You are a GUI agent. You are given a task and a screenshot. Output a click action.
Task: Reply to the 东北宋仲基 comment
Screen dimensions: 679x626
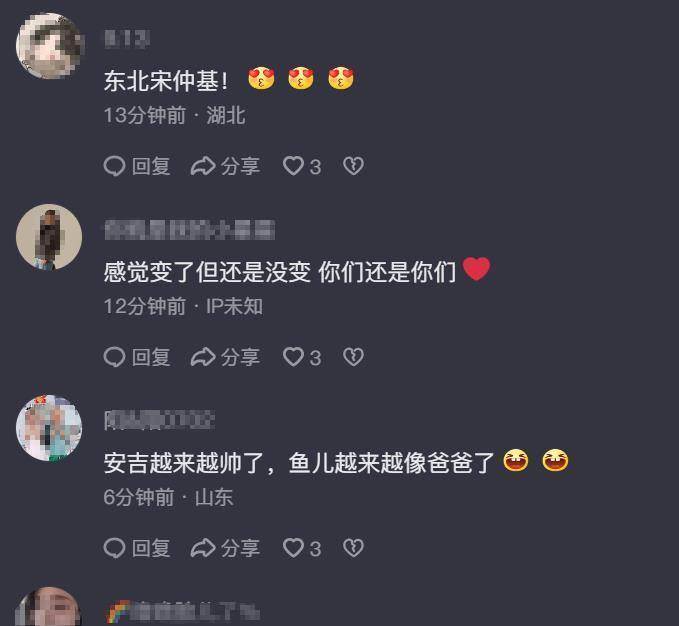[x=137, y=166]
